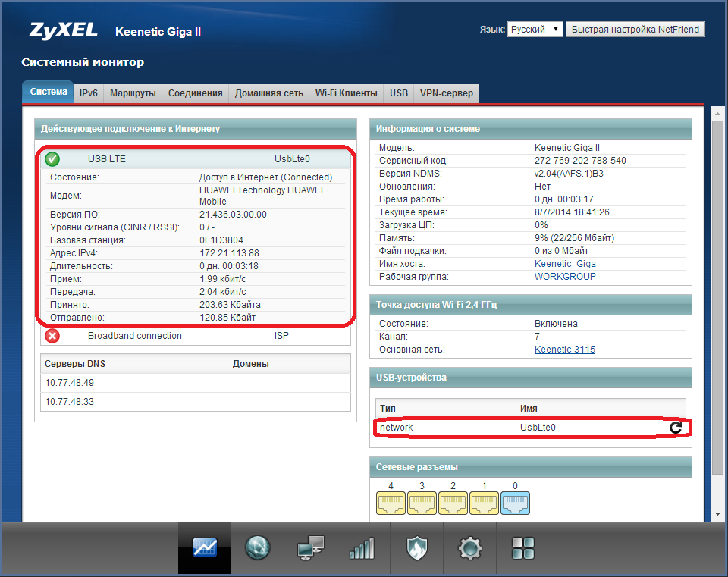
Task: Click the Быстрая настройка NetFriend button
Action: (x=635, y=30)
